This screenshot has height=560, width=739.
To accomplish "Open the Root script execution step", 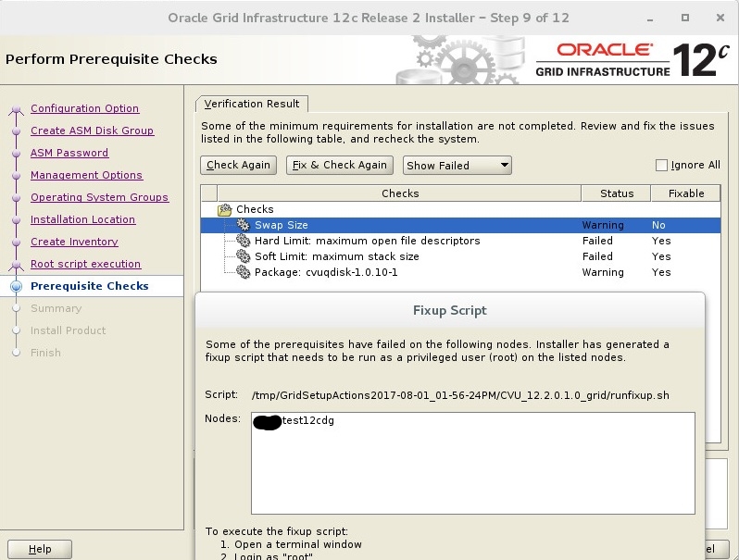I will (x=86, y=264).
